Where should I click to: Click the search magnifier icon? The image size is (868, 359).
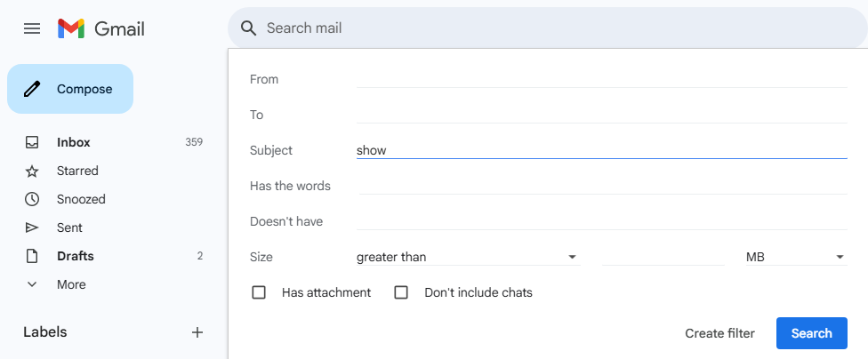point(249,28)
